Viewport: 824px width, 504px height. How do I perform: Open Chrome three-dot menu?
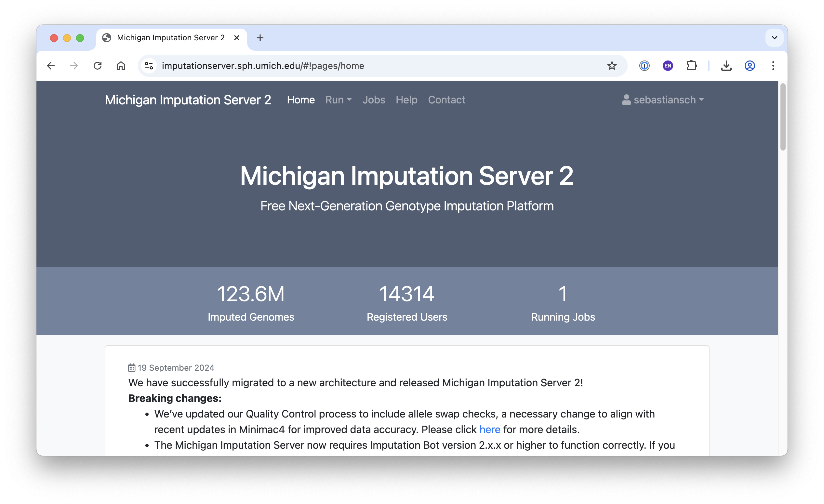[773, 66]
